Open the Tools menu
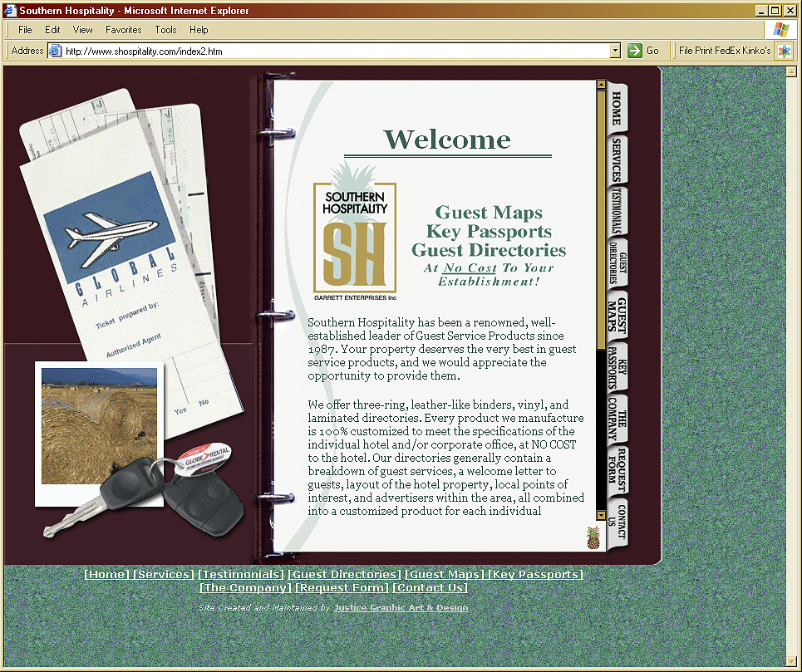802x672 pixels. 165,30
